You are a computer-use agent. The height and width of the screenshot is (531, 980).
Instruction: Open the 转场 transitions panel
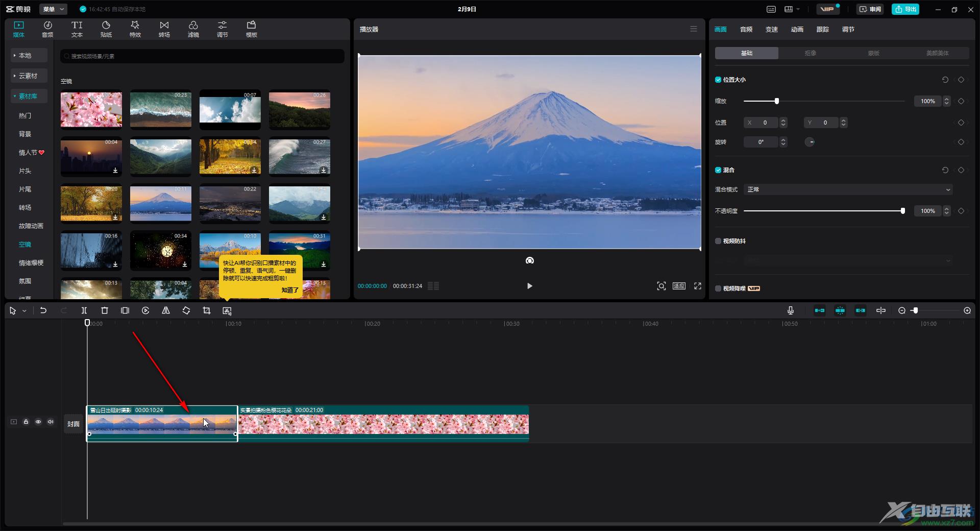(164, 29)
